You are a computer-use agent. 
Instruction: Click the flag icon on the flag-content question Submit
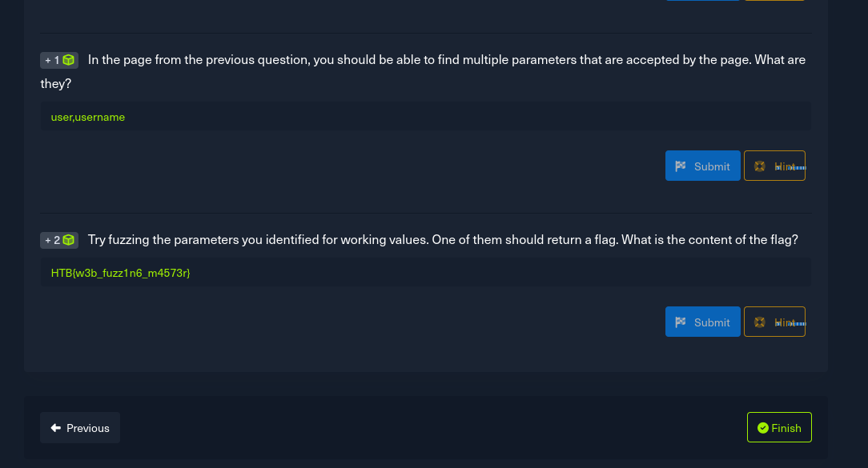(x=681, y=322)
